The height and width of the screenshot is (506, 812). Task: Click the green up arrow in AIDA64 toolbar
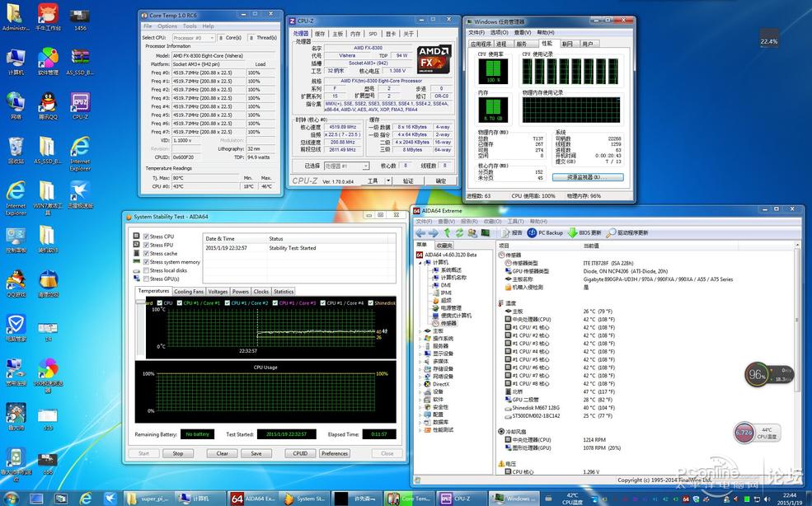(447, 233)
